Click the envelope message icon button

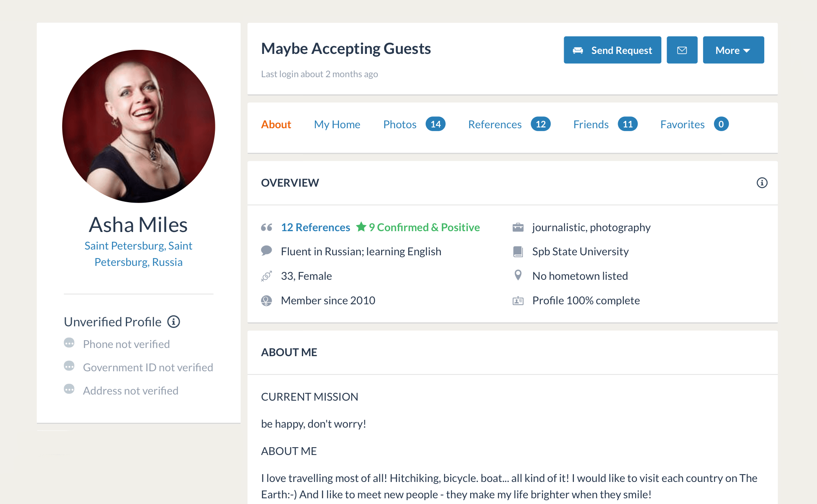(682, 50)
